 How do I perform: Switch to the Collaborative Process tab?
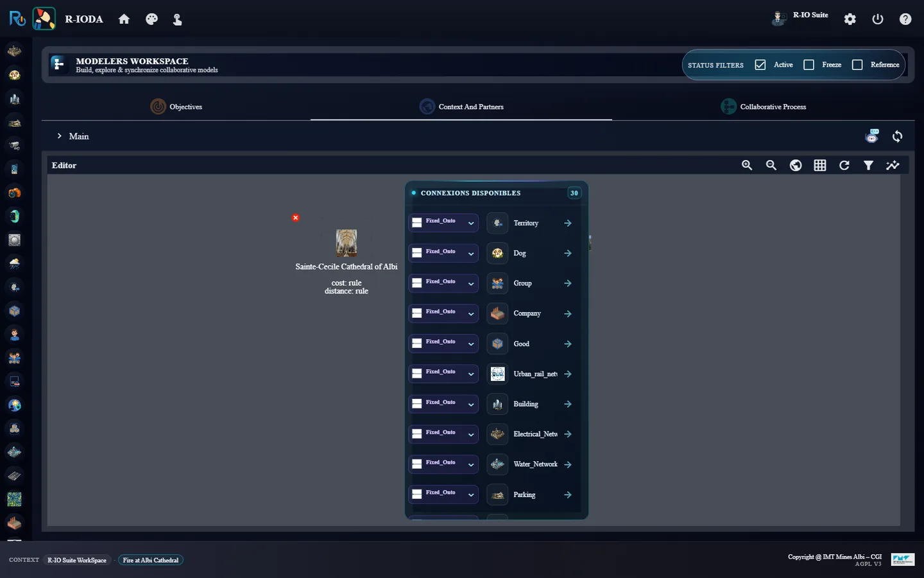(x=764, y=107)
